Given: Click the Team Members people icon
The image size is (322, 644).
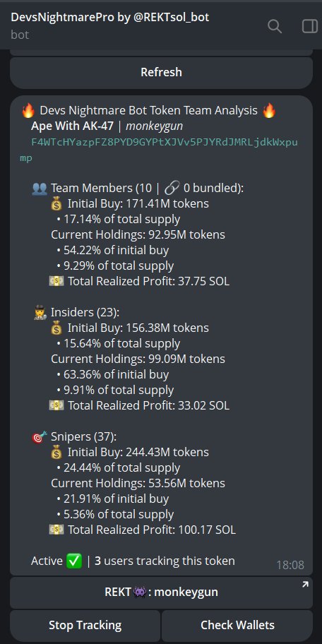Looking at the screenshot, I should (40, 189).
